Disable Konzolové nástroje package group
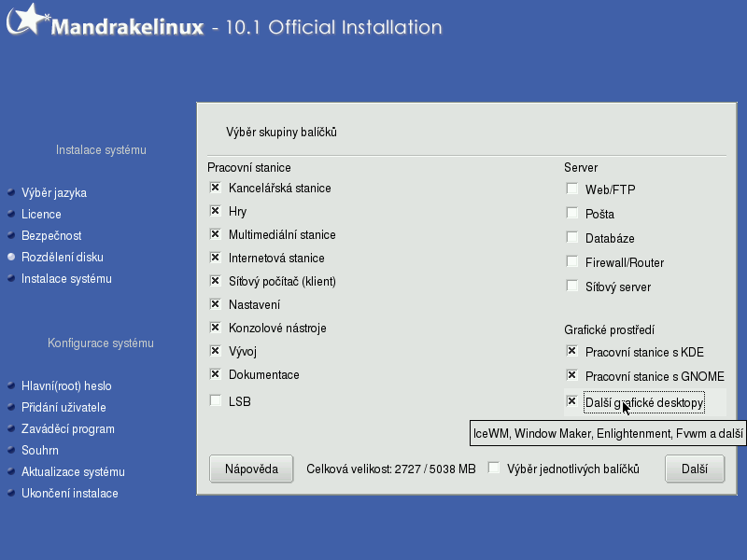Screen dimensions: 747x560 (216, 328)
